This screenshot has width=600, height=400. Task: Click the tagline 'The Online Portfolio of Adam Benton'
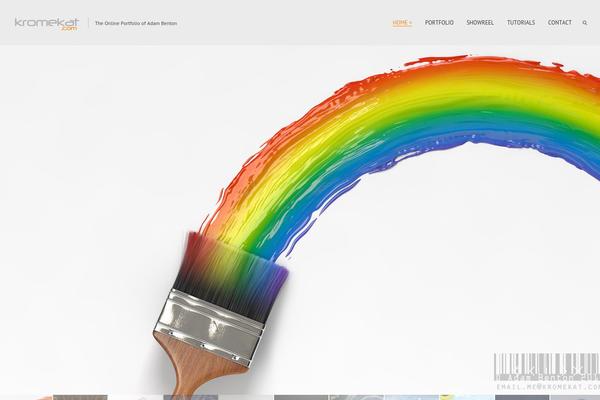pyautogui.click(x=136, y=23)
